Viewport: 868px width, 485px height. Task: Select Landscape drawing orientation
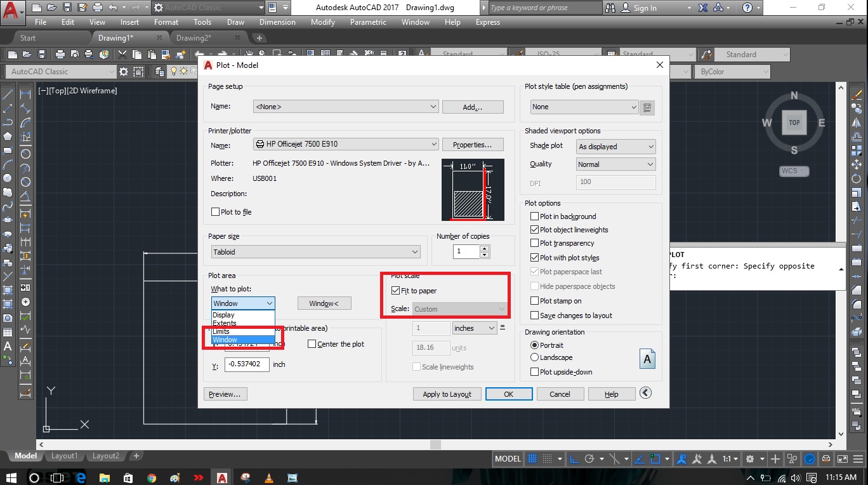tap(535, 357)
